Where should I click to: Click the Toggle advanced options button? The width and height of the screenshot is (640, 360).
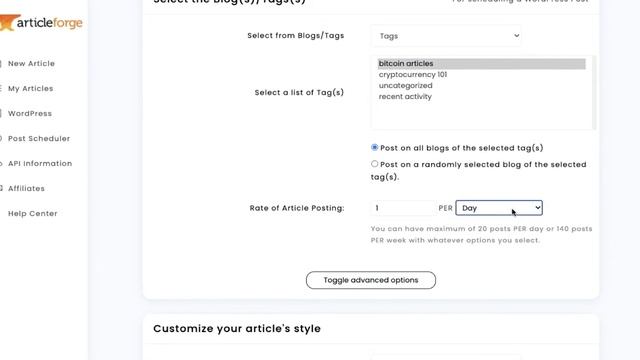tap(371, 280)
